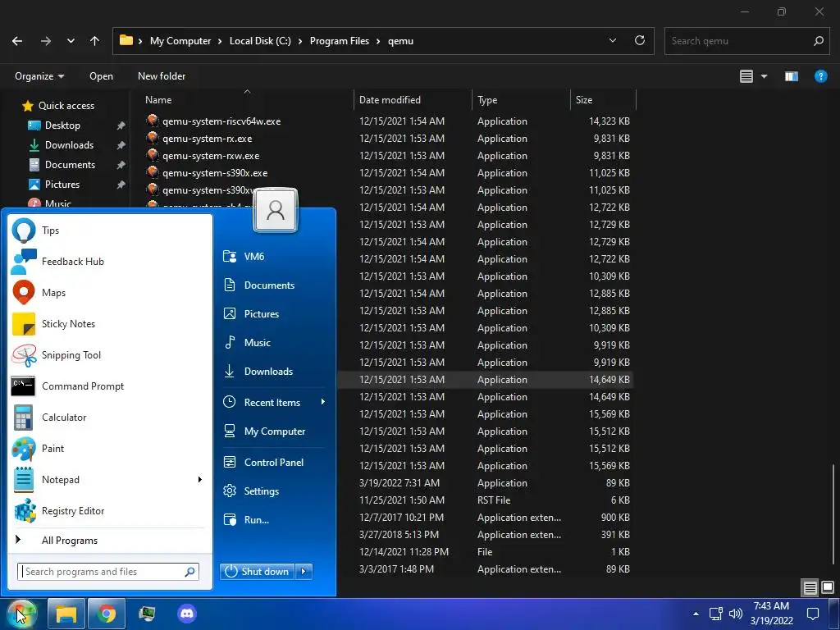Image resolution: width=840 pixels, height=630 pixels.
Task: Sort files by Date modified column
Action: tap(413, 99)
